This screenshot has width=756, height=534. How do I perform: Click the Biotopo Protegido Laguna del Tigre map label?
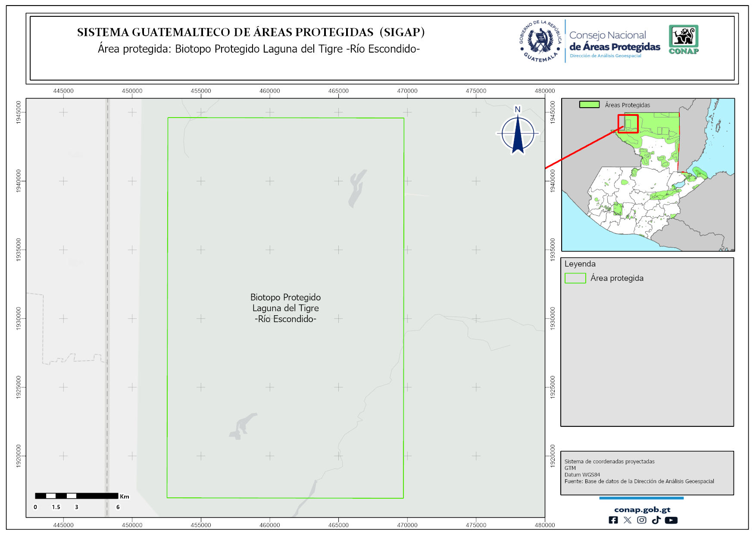click(285, 308)
